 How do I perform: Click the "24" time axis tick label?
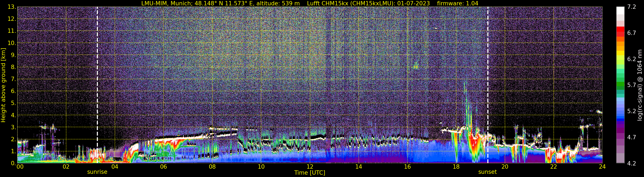coord(602,167)
